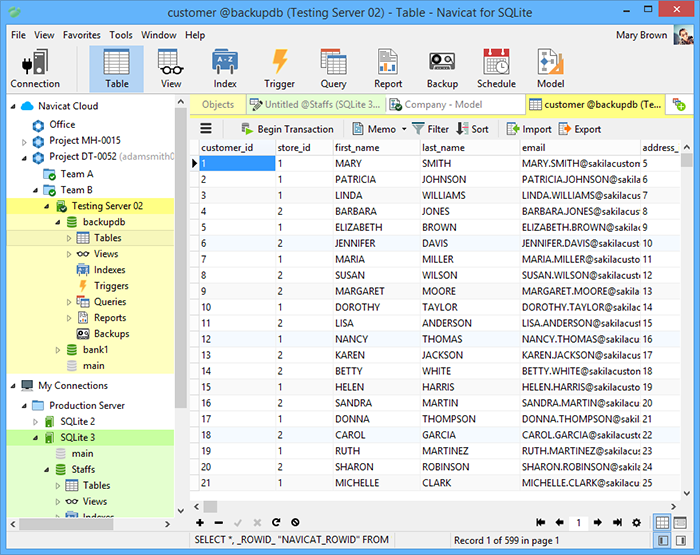Expand the SQLite 2 connection
Viewport: 700px width, 555px height.
(35, 422)
